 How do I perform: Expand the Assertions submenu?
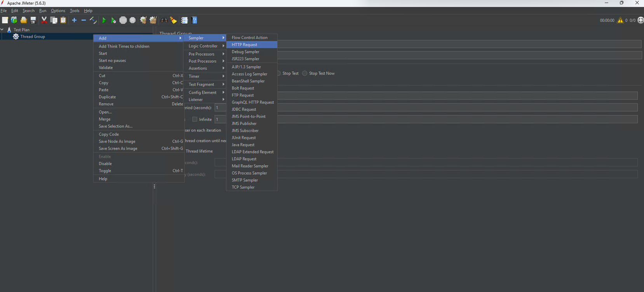[x=205, y=68]
